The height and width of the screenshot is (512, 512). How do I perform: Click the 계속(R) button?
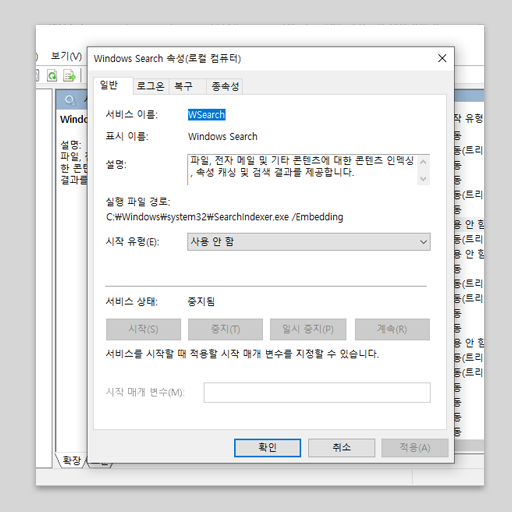(392, 329)
